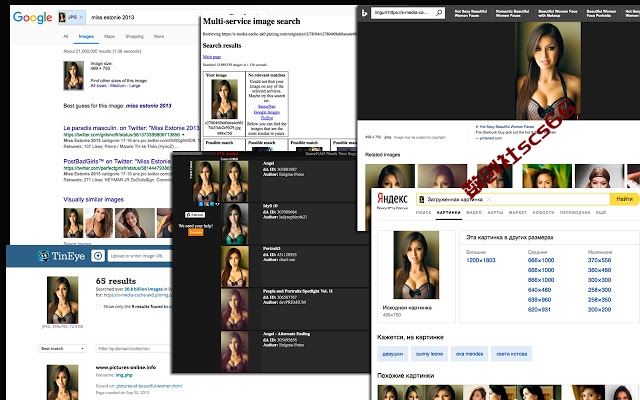Open second visually similar image in Google

[99, 222]
